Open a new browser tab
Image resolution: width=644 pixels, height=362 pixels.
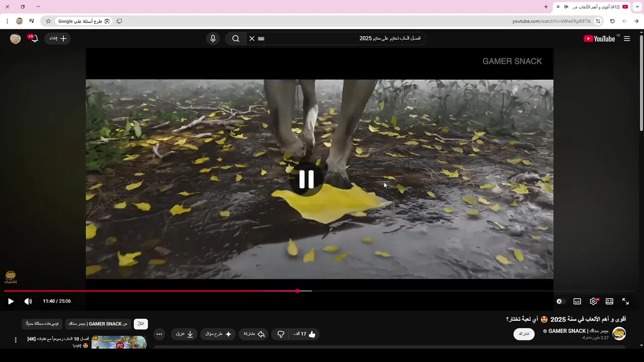pos(546,7)
